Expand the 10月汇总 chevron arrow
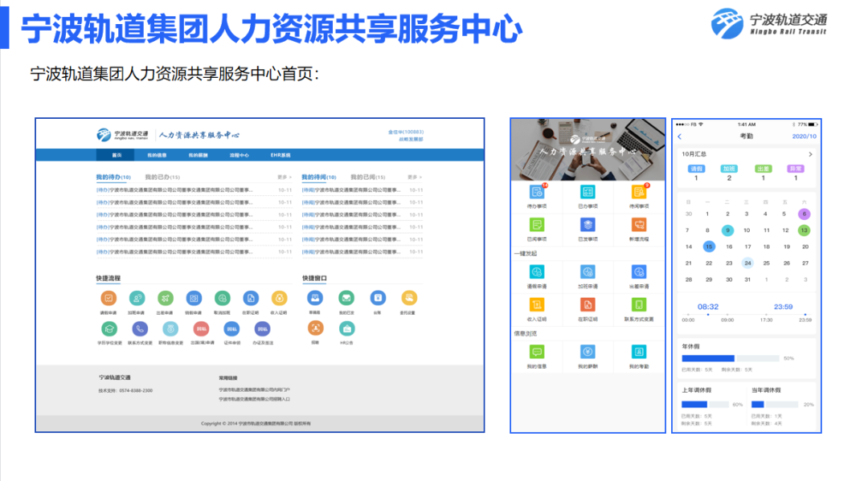Screen dimensions: 868x481 (810, 154)
